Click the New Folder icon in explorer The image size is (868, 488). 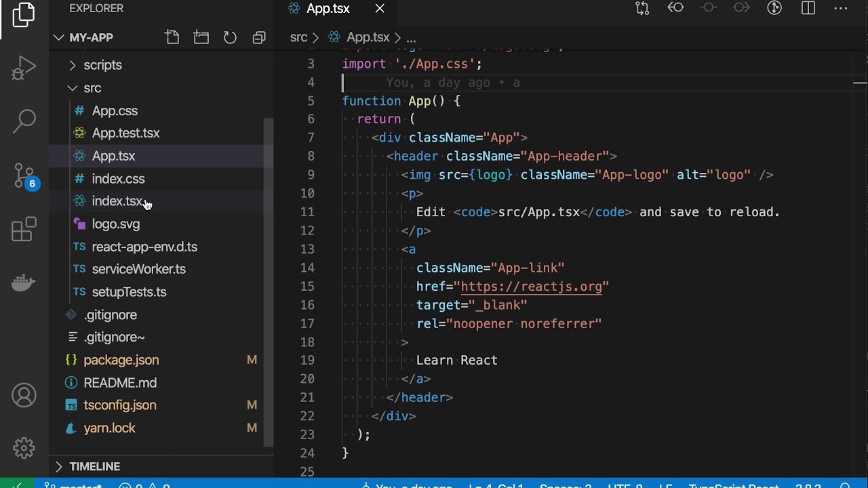click(x=201, y=37)
